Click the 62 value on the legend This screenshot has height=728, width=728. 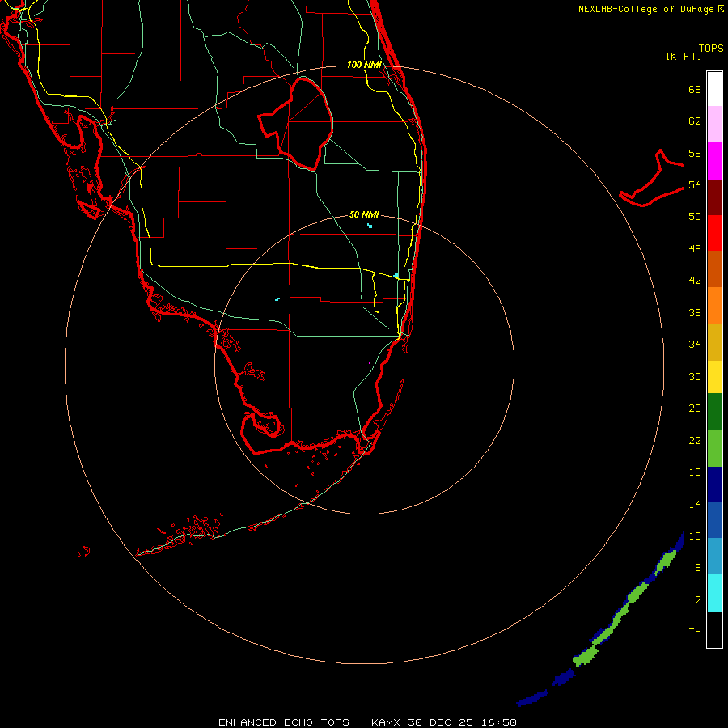[695, 121]
